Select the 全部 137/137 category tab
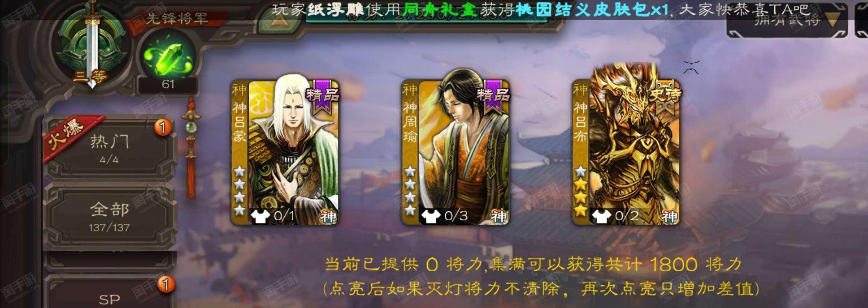The image size is (868, 308). tap(109, 217)
